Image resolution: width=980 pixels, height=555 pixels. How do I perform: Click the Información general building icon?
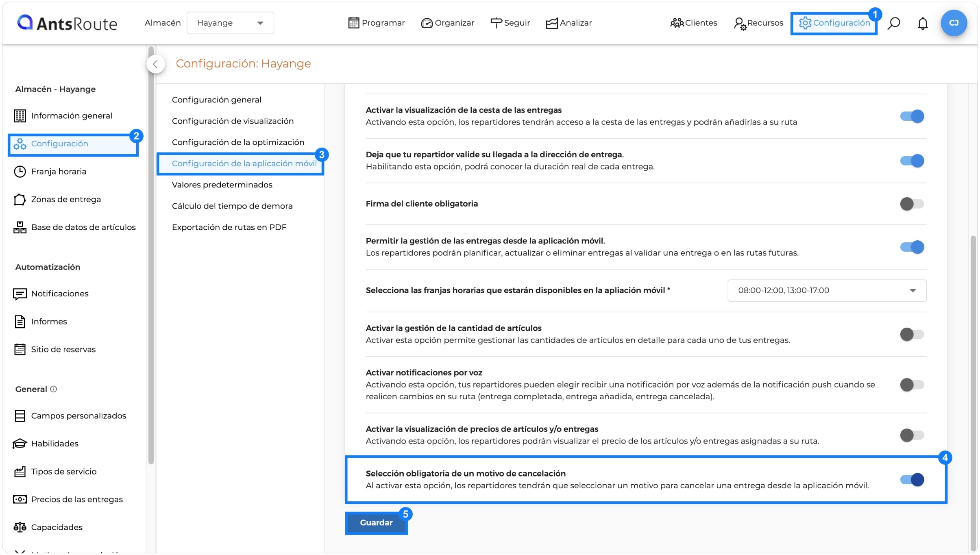point(20,116)
